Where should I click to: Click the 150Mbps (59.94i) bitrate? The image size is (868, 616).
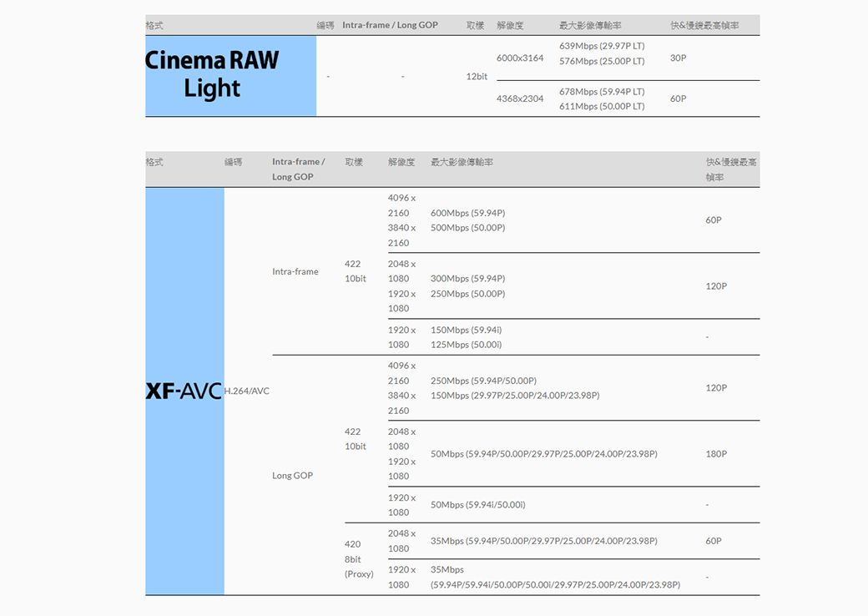click(x=466, y=330)
